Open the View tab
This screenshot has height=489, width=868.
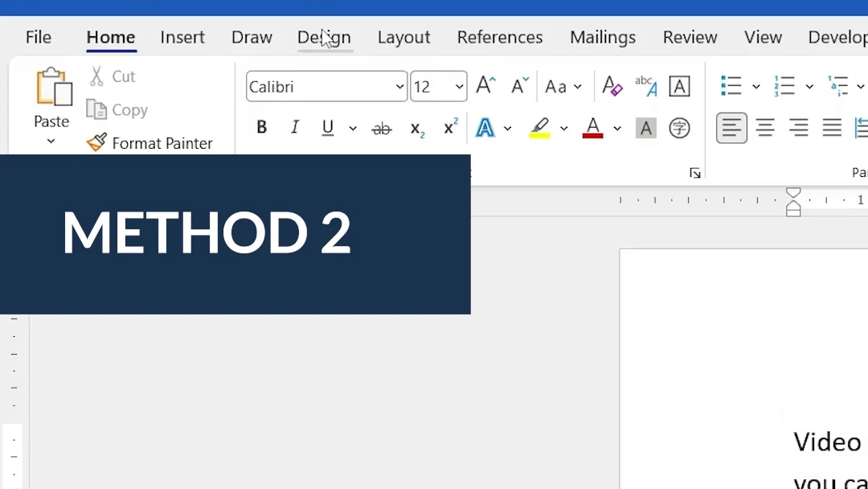click(763, 37)
